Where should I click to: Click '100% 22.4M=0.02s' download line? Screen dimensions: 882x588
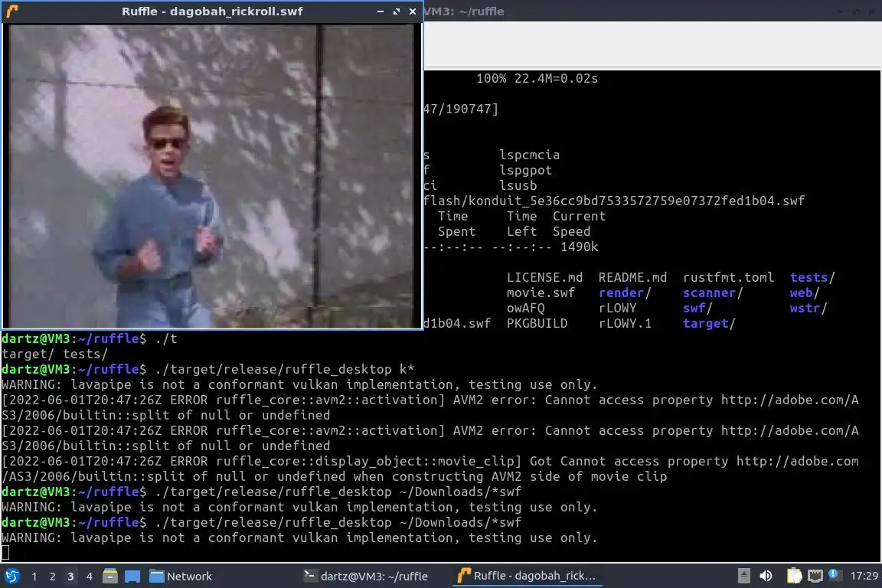[x=537, y=78]
